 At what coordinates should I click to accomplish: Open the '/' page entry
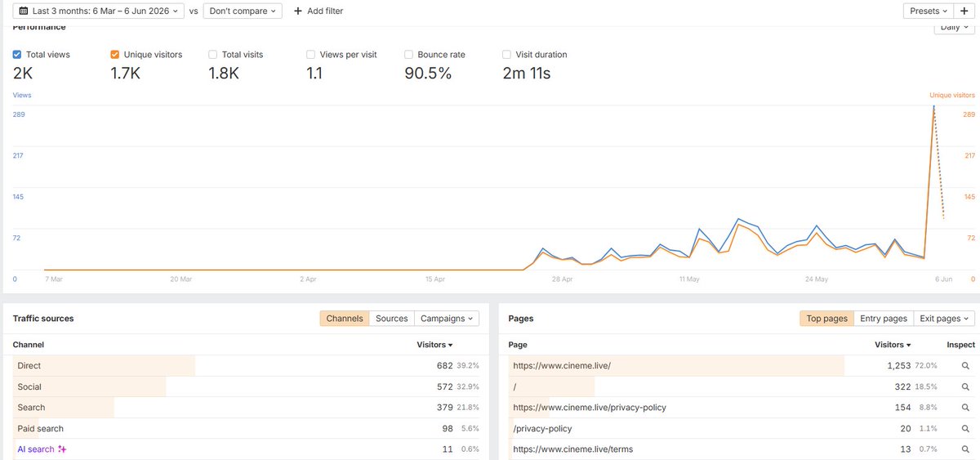click(x=514, y=386)
